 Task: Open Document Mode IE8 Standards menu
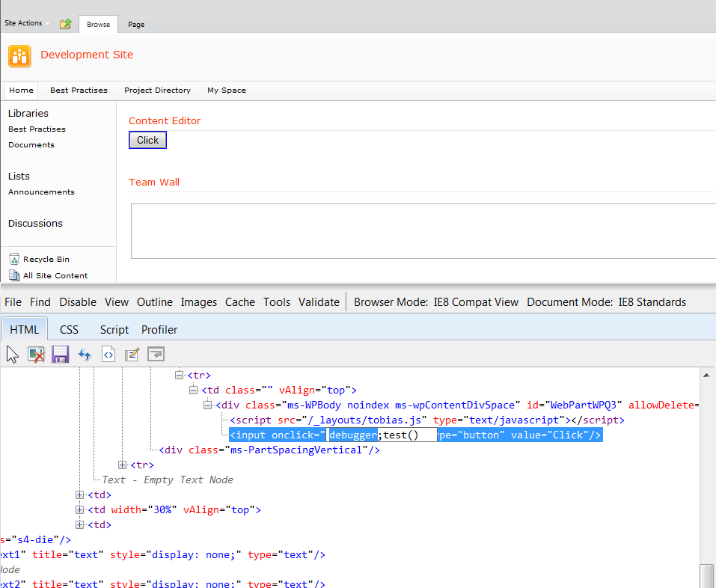coord(607,301)
